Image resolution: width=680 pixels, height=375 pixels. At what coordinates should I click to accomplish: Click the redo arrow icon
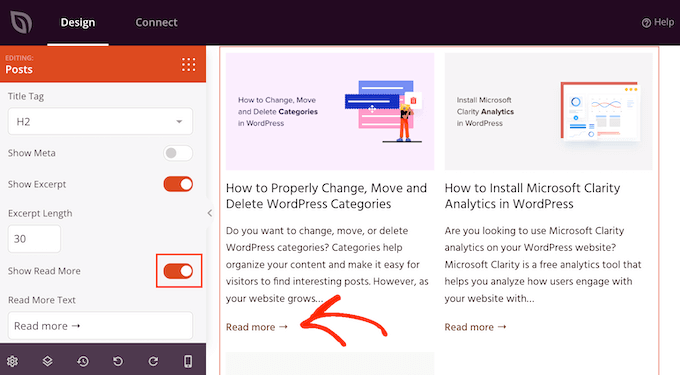point(153,361)
